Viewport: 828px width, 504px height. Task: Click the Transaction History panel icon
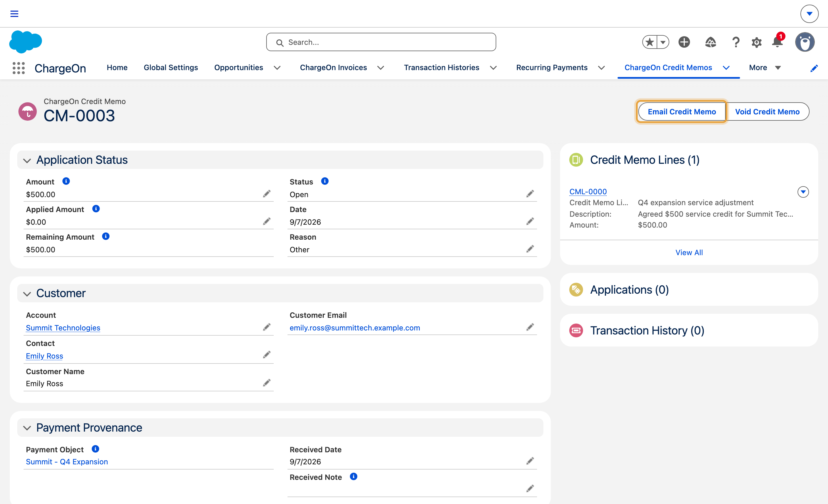tap(576, 330)
